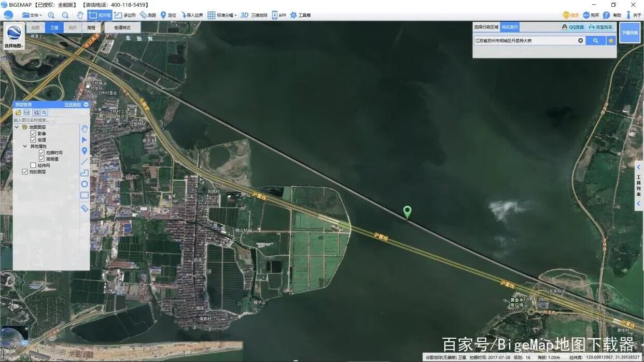The height and width of the screenshot is (362, 644).
Task: Switch map type to 高程
Action: pyautogui.click(x=91, y=27)
